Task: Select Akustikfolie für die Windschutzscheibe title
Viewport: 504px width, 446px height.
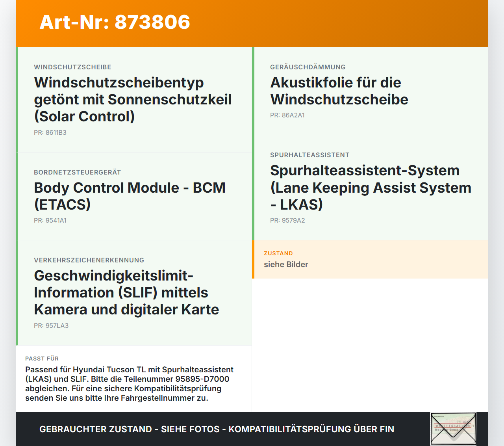Action: 339,91
